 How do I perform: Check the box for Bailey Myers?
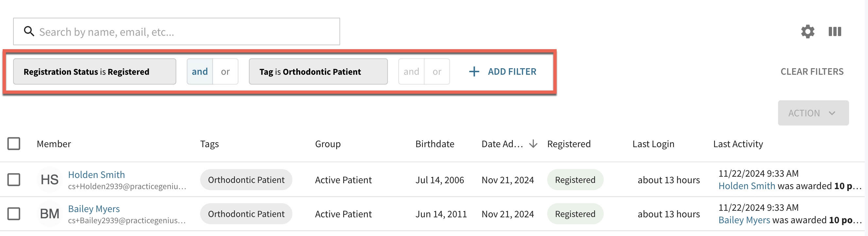[x=14, y=214]
